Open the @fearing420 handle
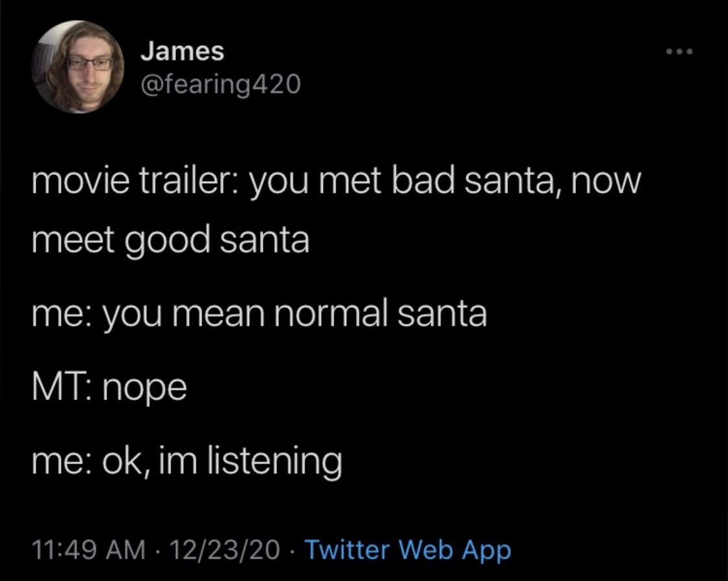This screenshot has height=581, width=728. [x=221, y=83]
